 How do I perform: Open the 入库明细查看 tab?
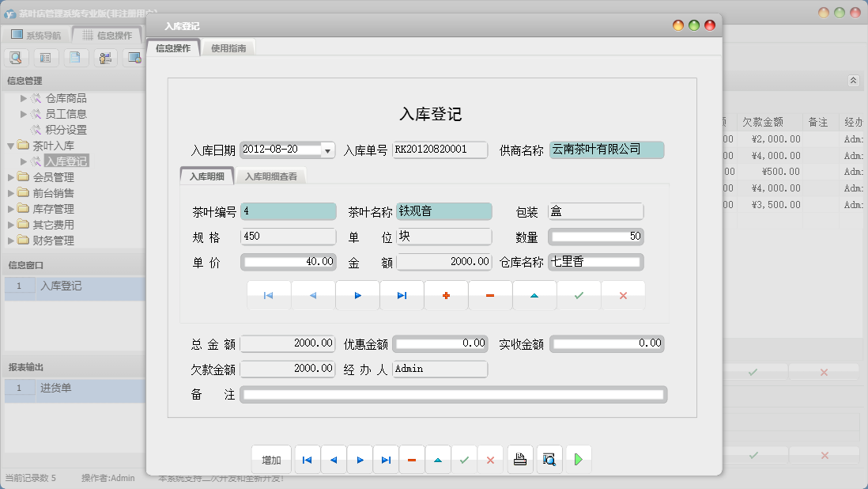273,176
